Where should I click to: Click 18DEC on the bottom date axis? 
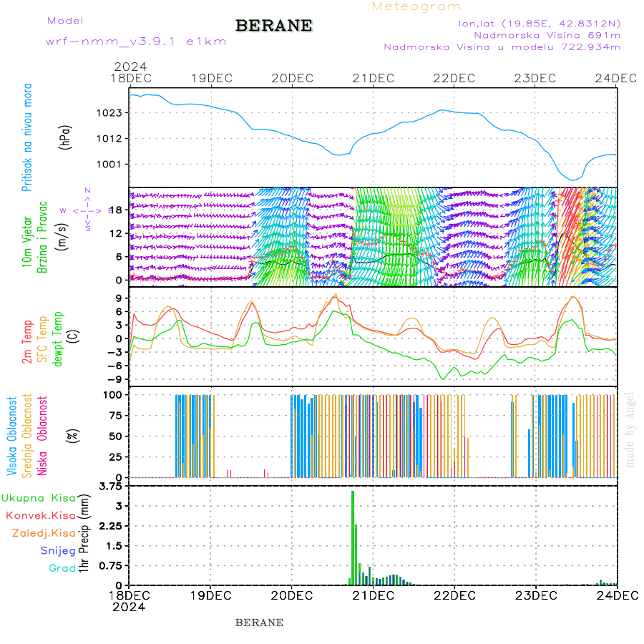[x=130, y=595]
